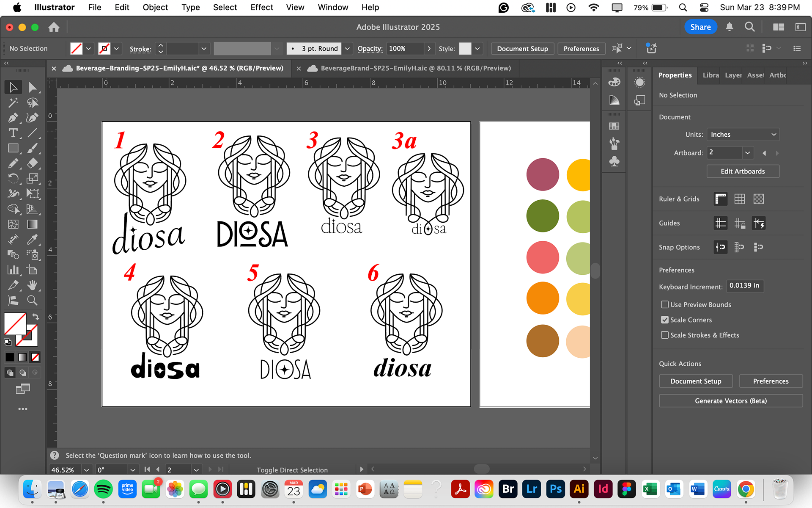Click the green color circle on artboard
The width and height of the screenshot is (812, 508).
click(543, 216)
